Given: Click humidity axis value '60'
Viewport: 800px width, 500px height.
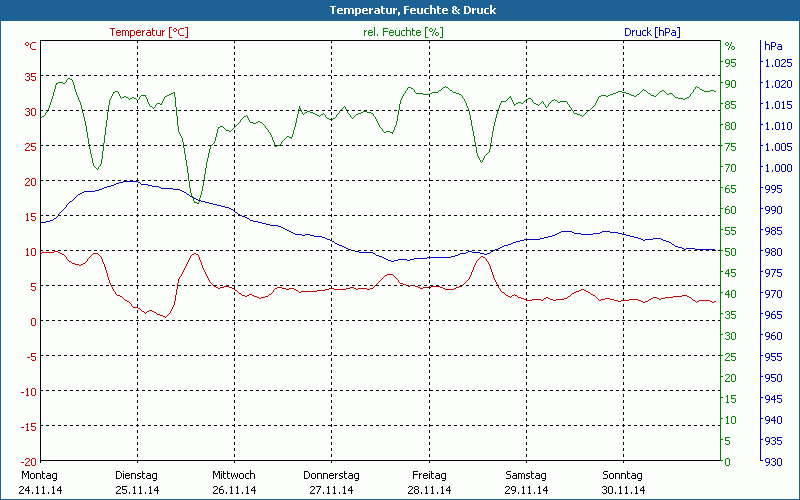Looking at the screenshot, I should point(731,210).
